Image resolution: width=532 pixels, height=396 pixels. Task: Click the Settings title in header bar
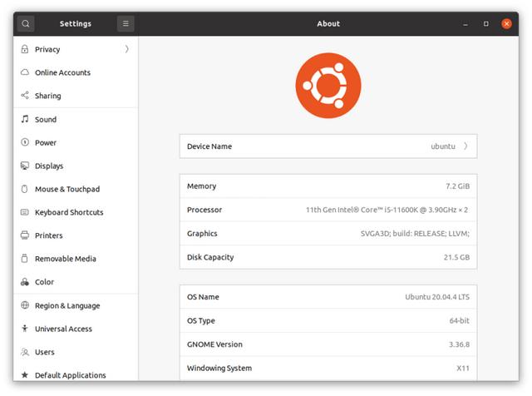pos(76,24)
